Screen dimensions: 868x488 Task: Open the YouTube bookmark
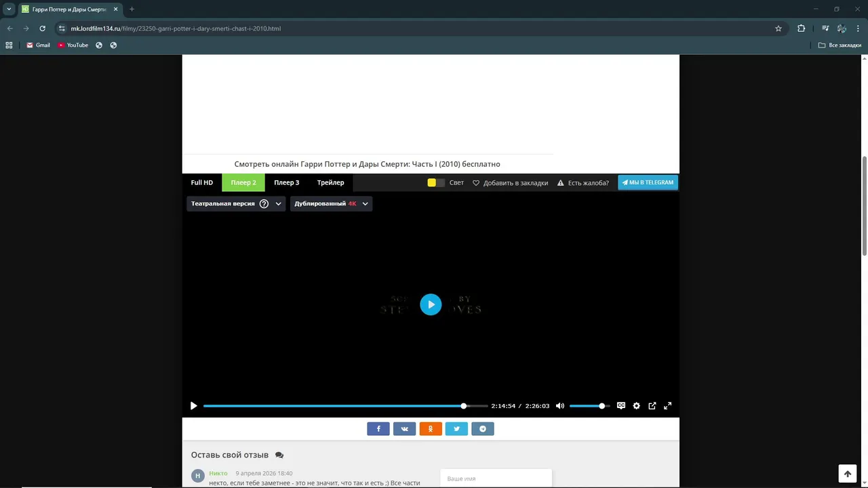(x=73, y=45)
